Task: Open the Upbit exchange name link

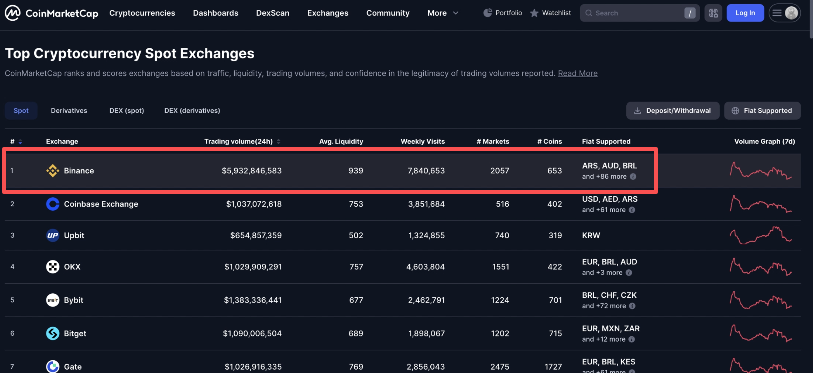Action: click(74, 236)
